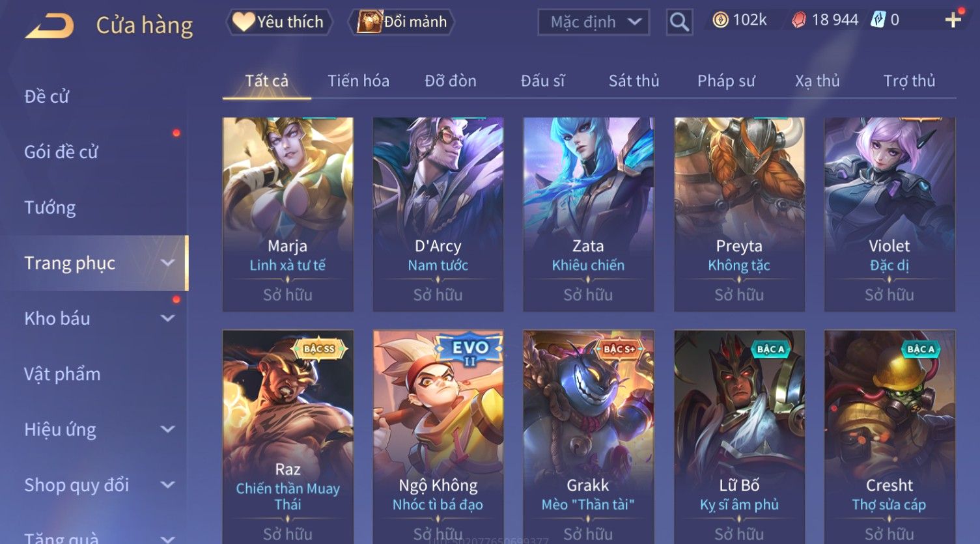
Task: Open the Grakk Mèo Thần tài skin
Action: tap(588, 436)
